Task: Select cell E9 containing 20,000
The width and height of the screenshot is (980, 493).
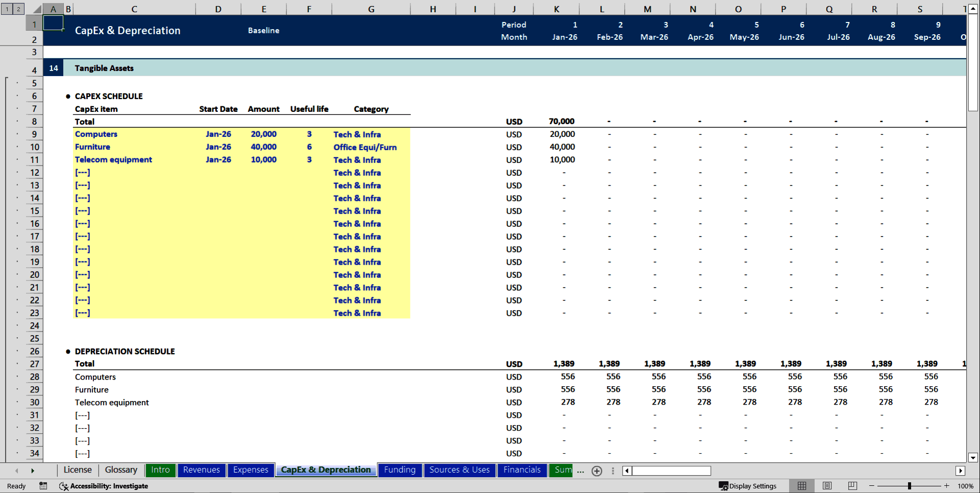Action: coord(263,134)
